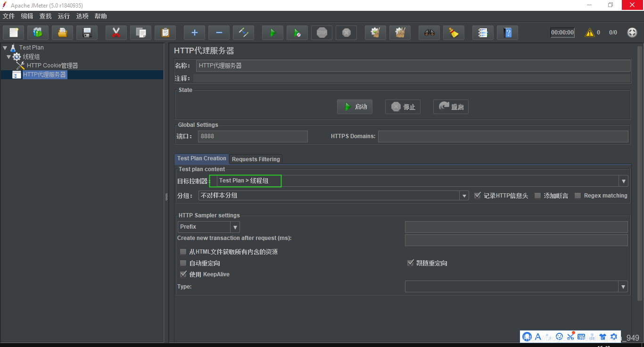Screen dimensions: 644x347
Task: Click the Paste clipboard toolbar icon
Action: pos(165,33)
